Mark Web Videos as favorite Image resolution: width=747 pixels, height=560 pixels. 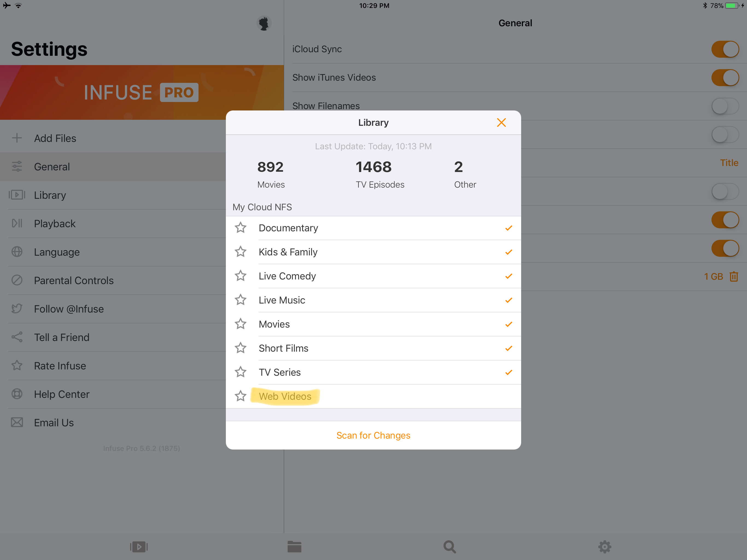[x=240, y=396]
